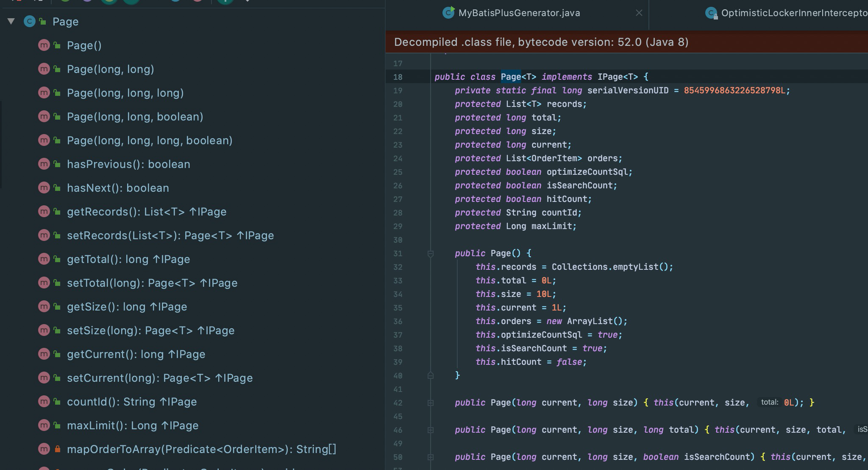Close the MyBatisPlusGenerator.java tab

point(639,13)
